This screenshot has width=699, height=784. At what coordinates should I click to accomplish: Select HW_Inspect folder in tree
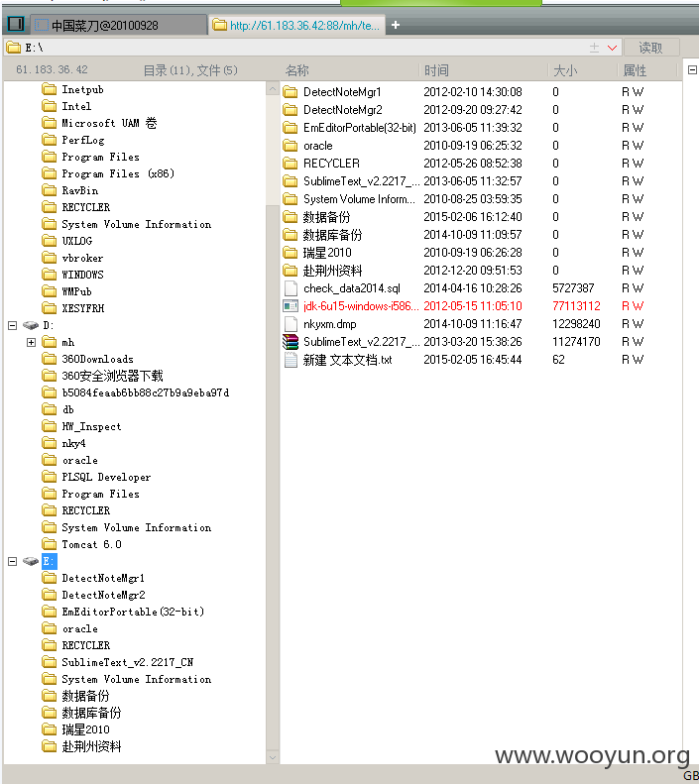click(91, 426)
